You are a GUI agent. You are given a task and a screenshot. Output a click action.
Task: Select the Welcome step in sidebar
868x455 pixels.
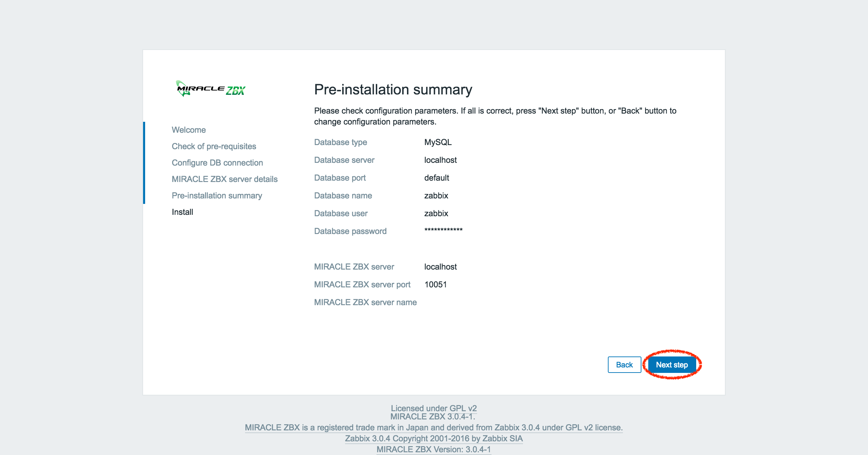(x=189, y=130)
